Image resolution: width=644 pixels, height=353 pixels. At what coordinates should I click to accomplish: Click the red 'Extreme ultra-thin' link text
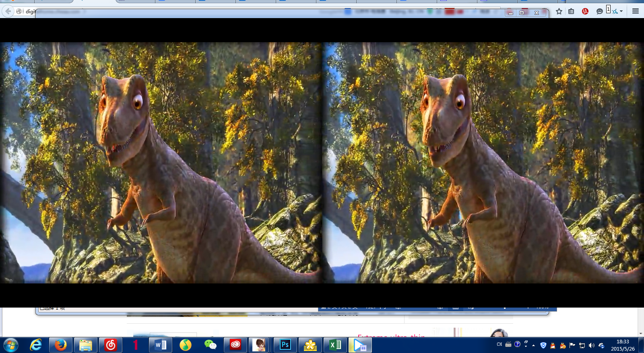point(391,336)
